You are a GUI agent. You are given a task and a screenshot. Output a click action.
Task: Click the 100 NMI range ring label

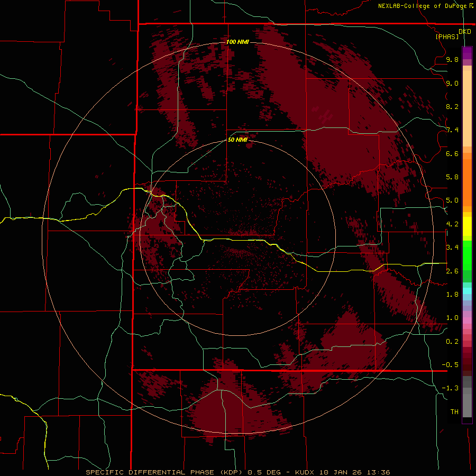pyautogui.click(x=237, y=42)
